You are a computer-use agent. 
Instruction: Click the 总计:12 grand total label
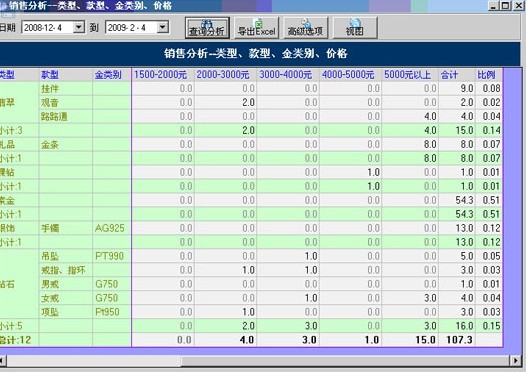[15, 340]
